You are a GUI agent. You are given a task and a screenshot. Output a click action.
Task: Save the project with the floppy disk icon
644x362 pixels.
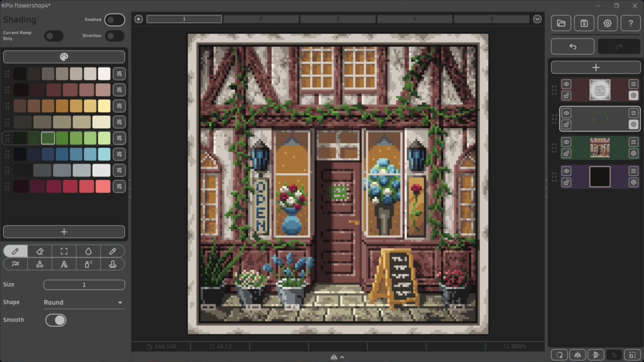tap(584, 23)
